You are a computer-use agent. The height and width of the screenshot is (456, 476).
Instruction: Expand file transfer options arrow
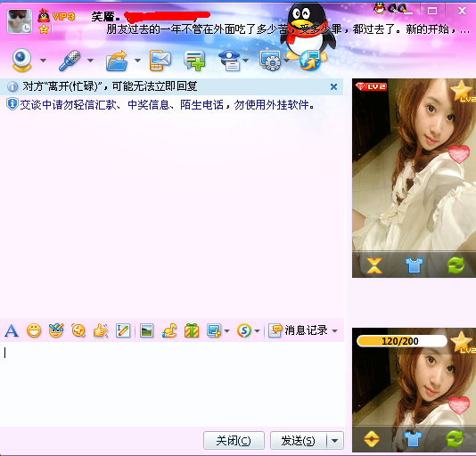tap(137, 61)
